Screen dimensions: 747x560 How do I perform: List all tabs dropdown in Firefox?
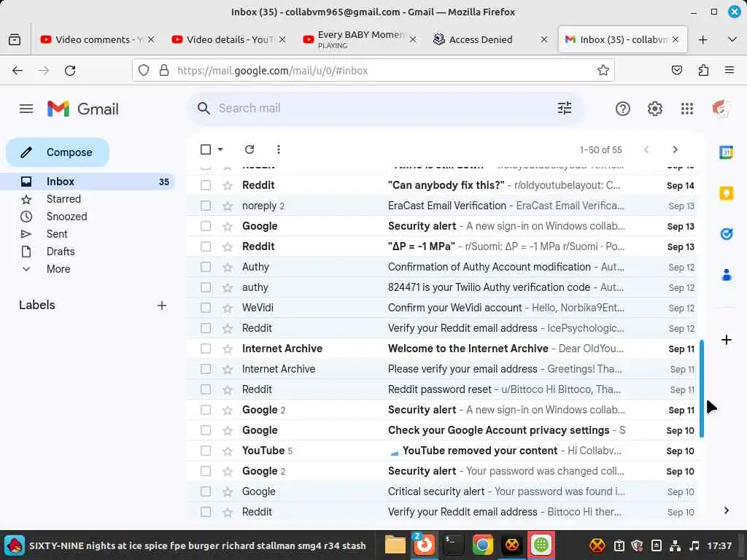click(x=732, y=39)
